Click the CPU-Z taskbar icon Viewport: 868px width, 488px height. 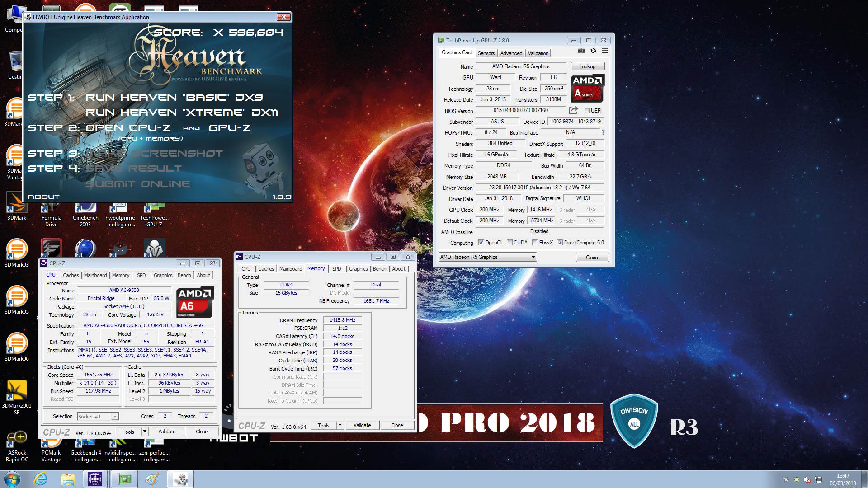pyautogui.click(x=95, y=479)
